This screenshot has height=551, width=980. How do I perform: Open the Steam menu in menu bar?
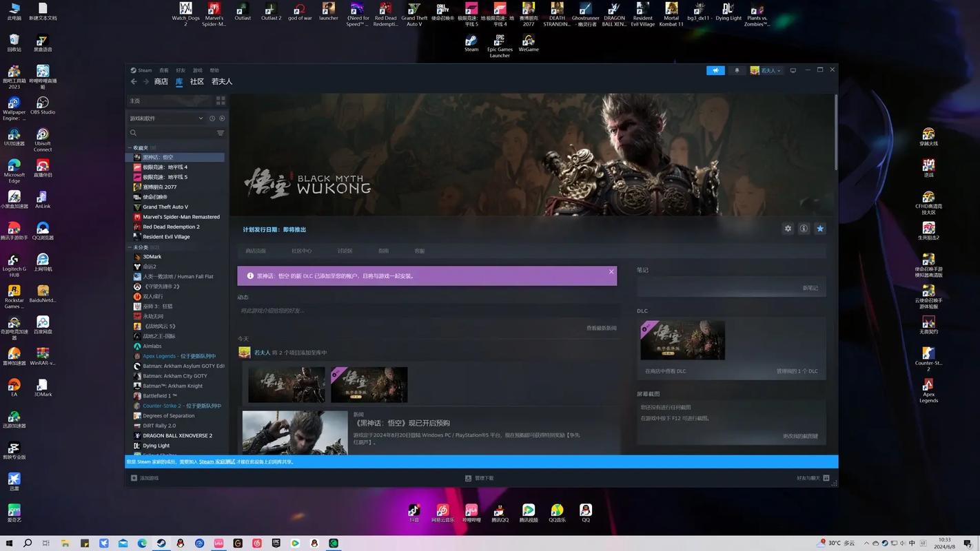[x=142, y=70]
